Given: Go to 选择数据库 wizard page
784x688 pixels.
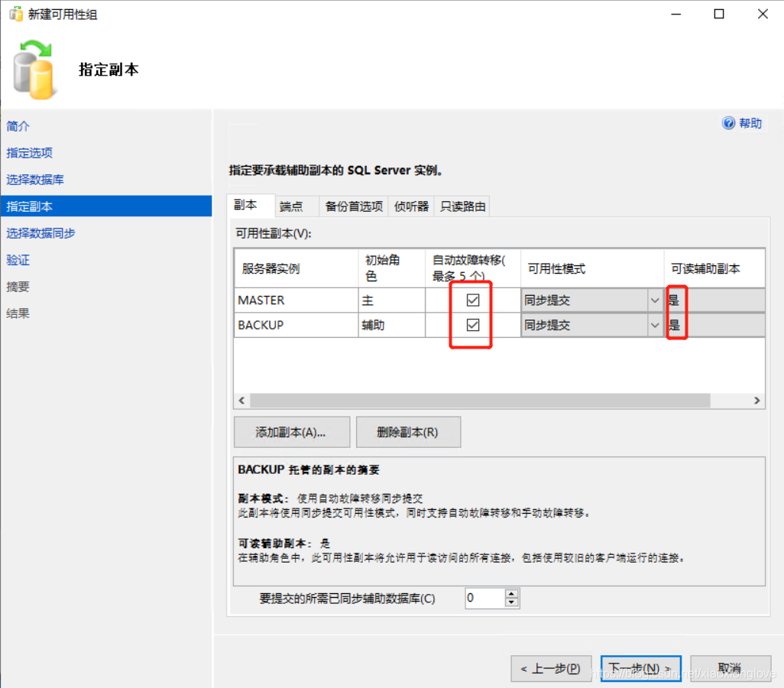Looking at the screenshot, I should (35, 179).
